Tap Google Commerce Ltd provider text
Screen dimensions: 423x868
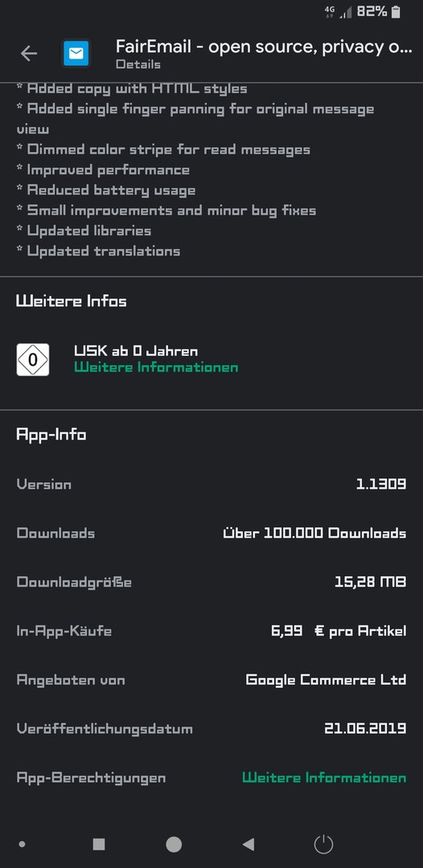[326, 680]
